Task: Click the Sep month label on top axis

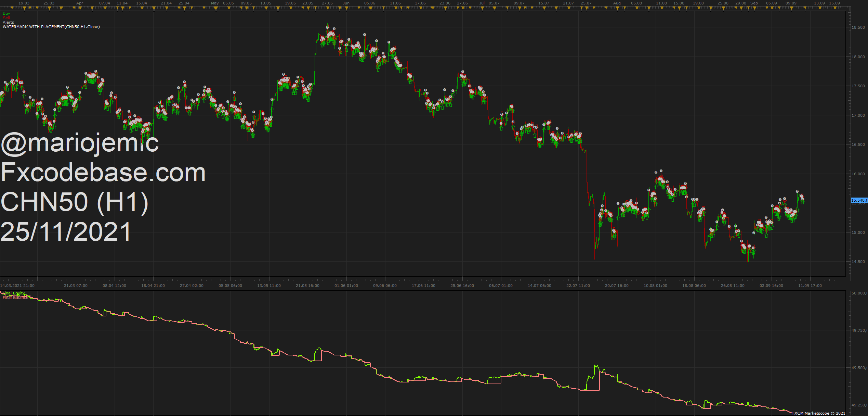Action: click(x=754, y=3)
